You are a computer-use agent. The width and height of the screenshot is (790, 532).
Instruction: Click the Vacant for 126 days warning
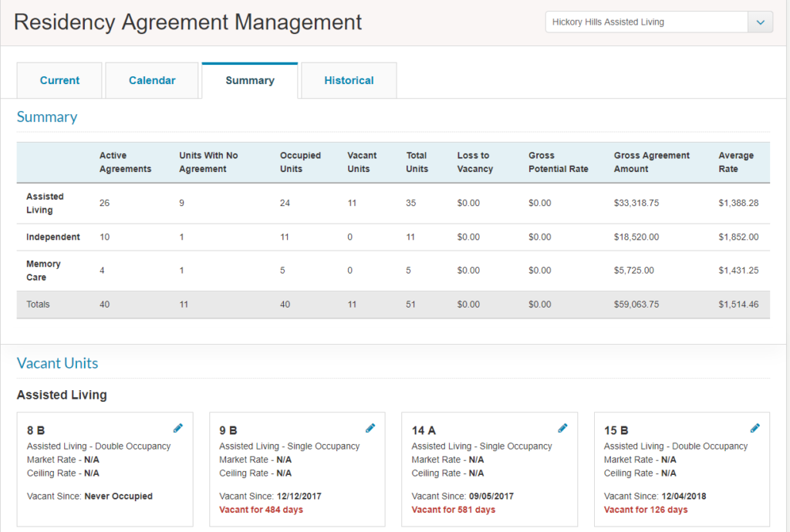pos(646,510)
